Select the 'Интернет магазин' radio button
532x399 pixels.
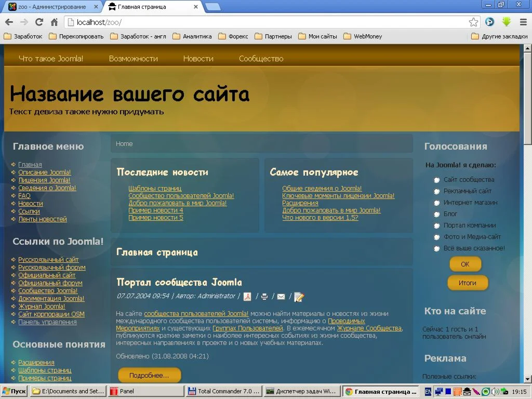(x=437, y=203)
